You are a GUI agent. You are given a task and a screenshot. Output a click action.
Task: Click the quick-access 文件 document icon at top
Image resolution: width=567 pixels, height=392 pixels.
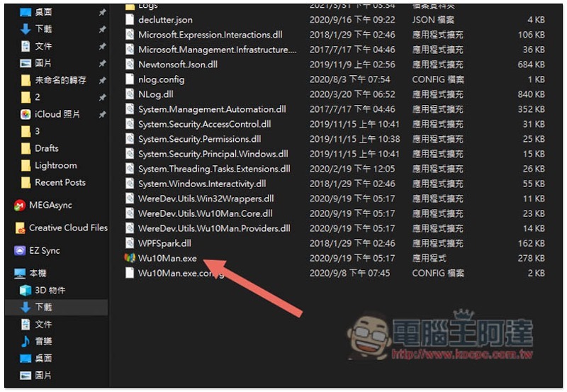(x=26, y=46)
